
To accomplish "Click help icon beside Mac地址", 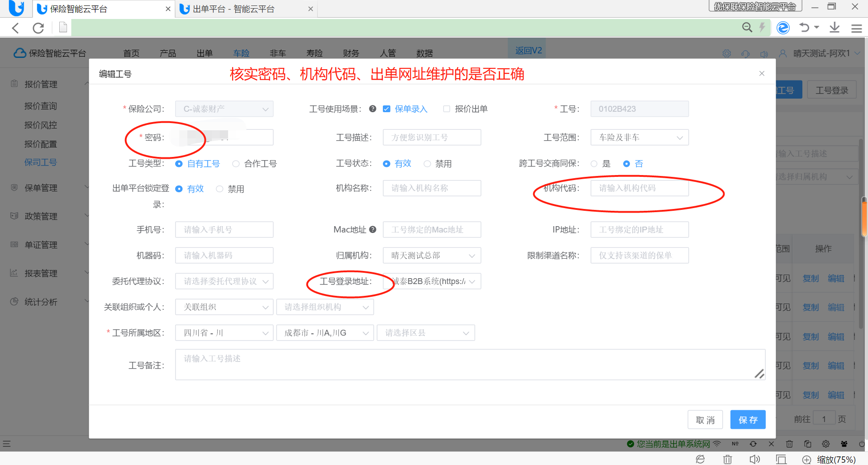I will [x=372, y=229].
